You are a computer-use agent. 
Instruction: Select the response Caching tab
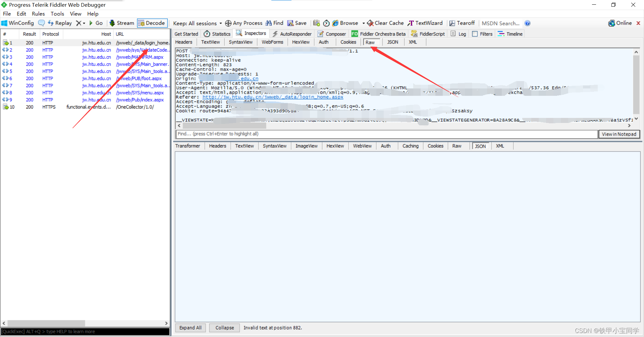(411, 146)
